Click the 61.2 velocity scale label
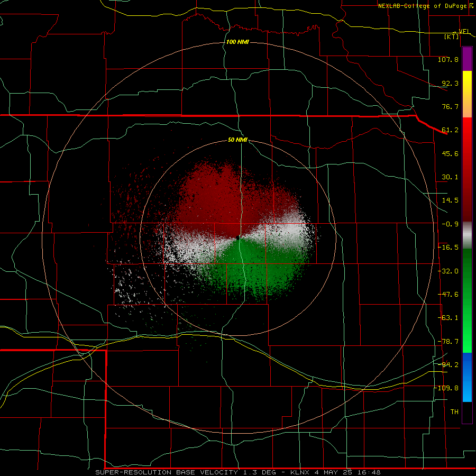Image resolution: width=476 pixels, height=476 pixels. [450, 130]
